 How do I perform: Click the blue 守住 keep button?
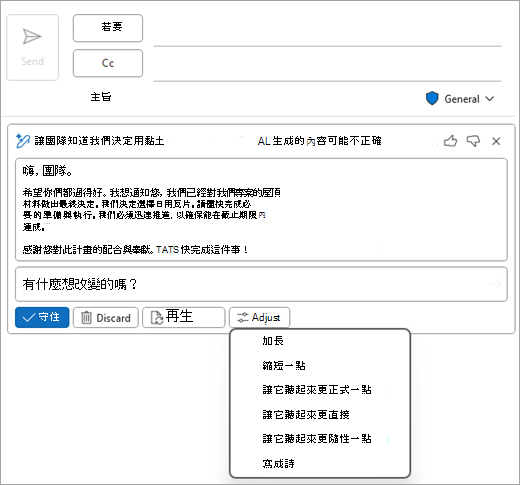tap(42, 317)
